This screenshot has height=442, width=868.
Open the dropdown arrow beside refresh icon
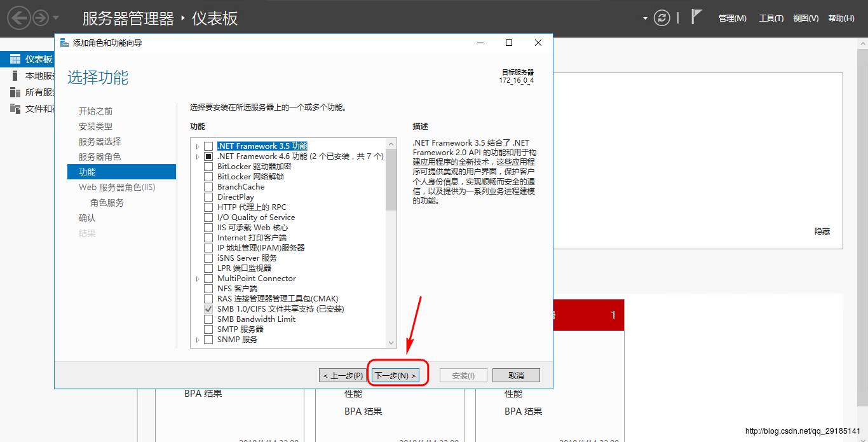point(646,18)
